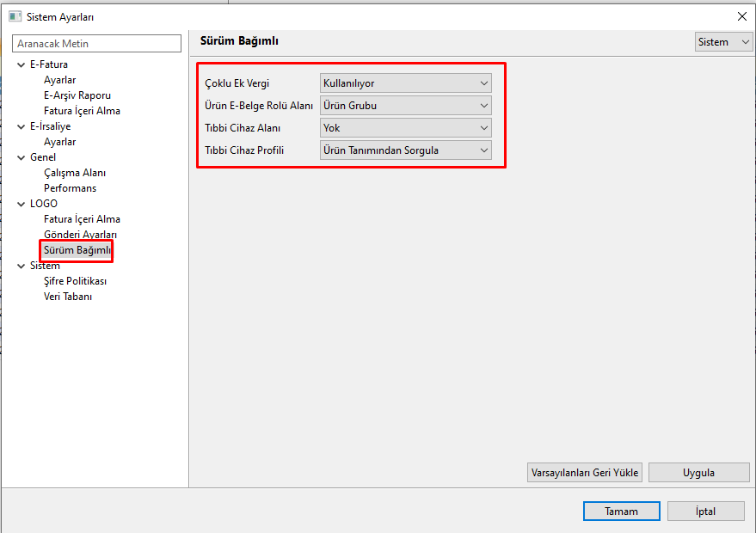
Task: Open the Tıbbi Cihaz Profili dropdown
Action: coord(405,150)
